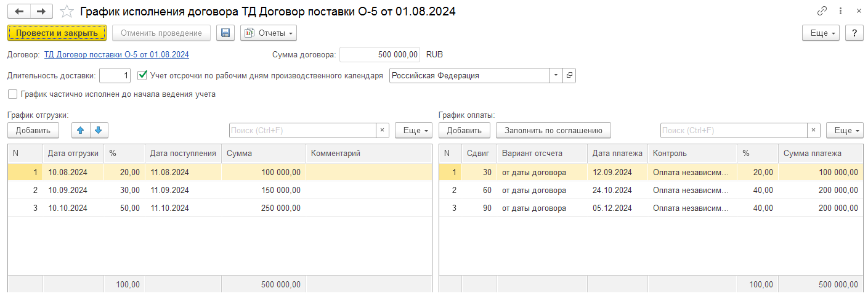Open the Еще menu of payment schedule
Screen dimensions: 868x296
[845, 130]
